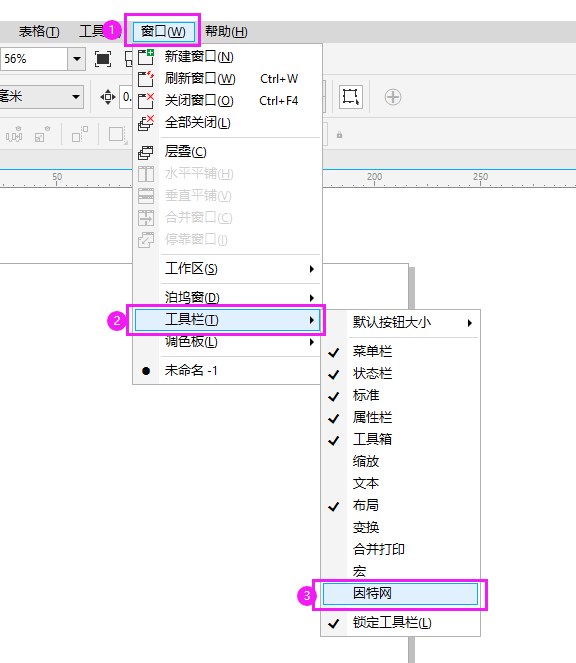Image resolution: width=576 pixels, height=663 pixels.
Task: Choose 刷新窗口(W) menu entry
Action: coord(228,79)
